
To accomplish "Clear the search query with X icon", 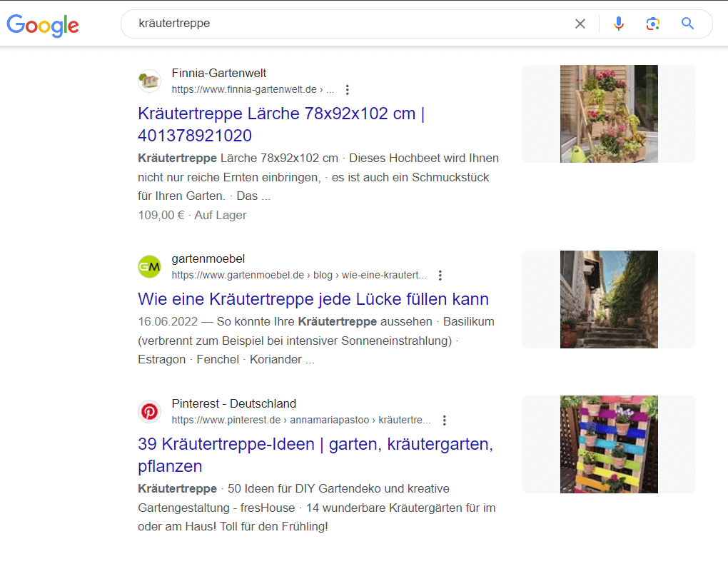I will point(580,24).
